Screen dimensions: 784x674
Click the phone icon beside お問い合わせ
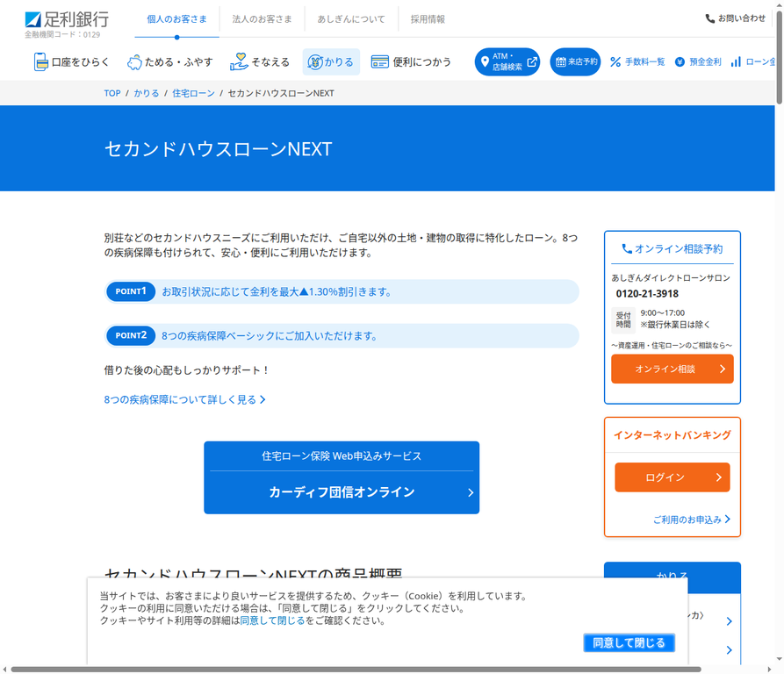pos(710,18)
